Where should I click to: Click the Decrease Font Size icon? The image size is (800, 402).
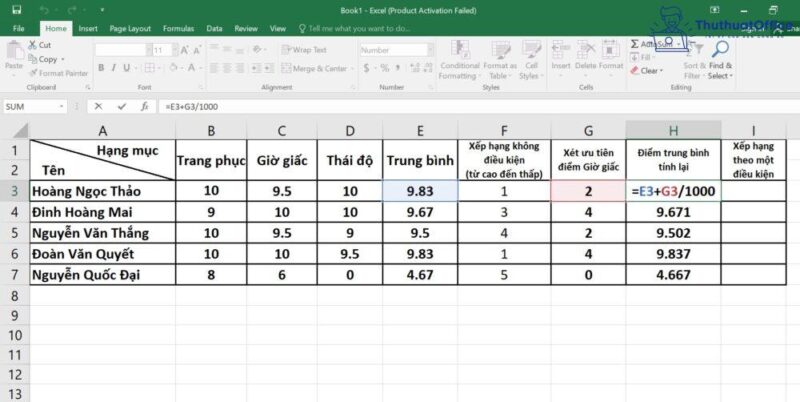pyautogui.click(x=197, y=50)
